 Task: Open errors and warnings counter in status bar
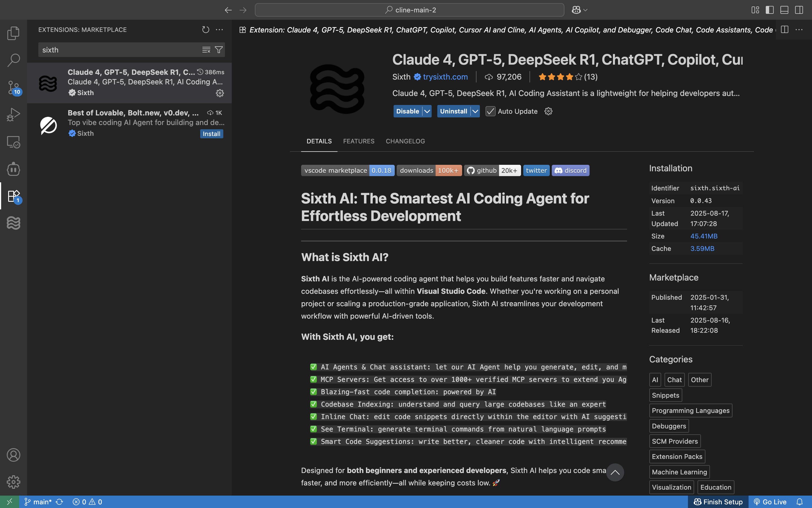pyautogui.click(x=87, y=502)
